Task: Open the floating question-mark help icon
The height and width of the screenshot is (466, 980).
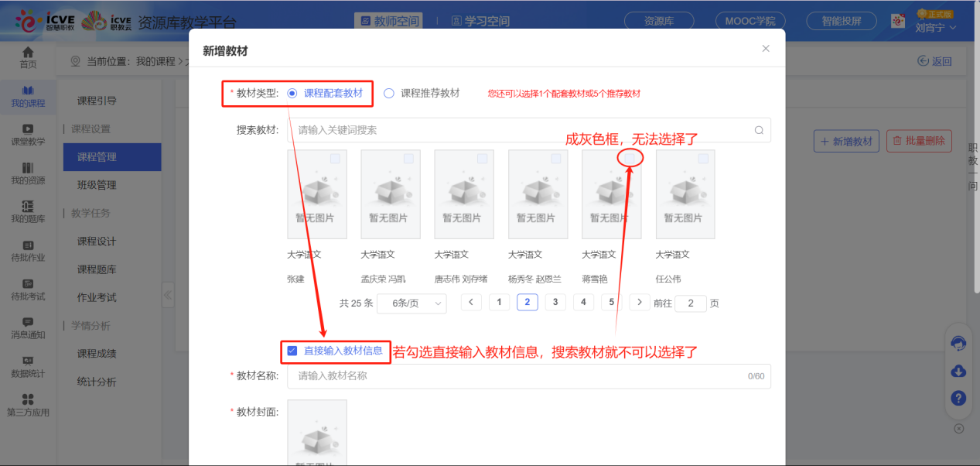Action: [x=958, y=398]
